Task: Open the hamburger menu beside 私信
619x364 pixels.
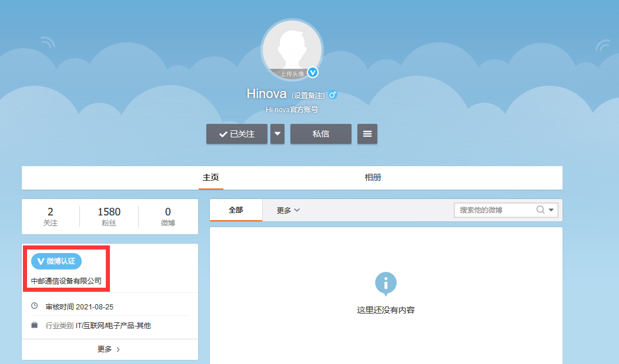Action: [367, 134]
